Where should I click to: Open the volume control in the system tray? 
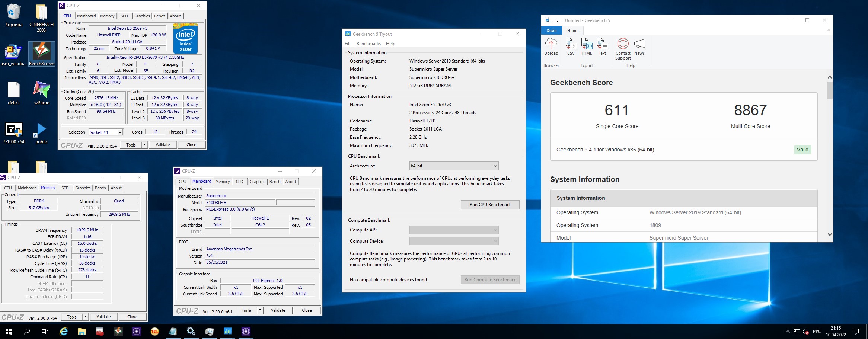(x=806, y=332)
